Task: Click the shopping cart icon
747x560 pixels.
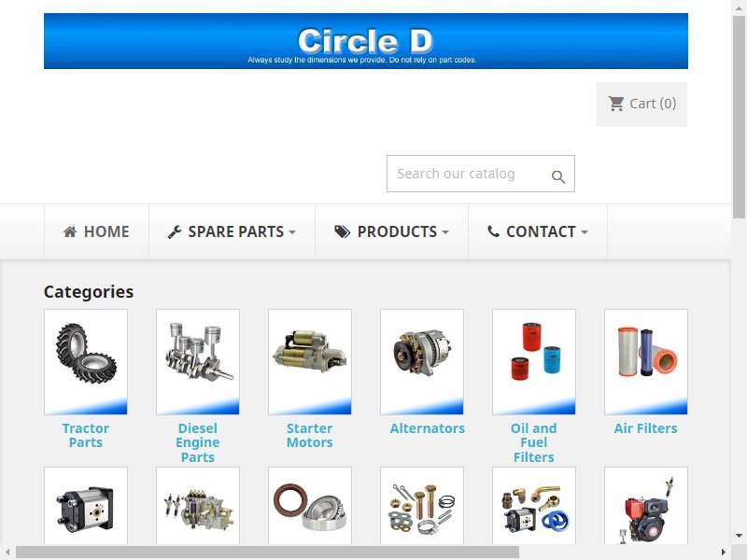Action: tap(616, 104)
